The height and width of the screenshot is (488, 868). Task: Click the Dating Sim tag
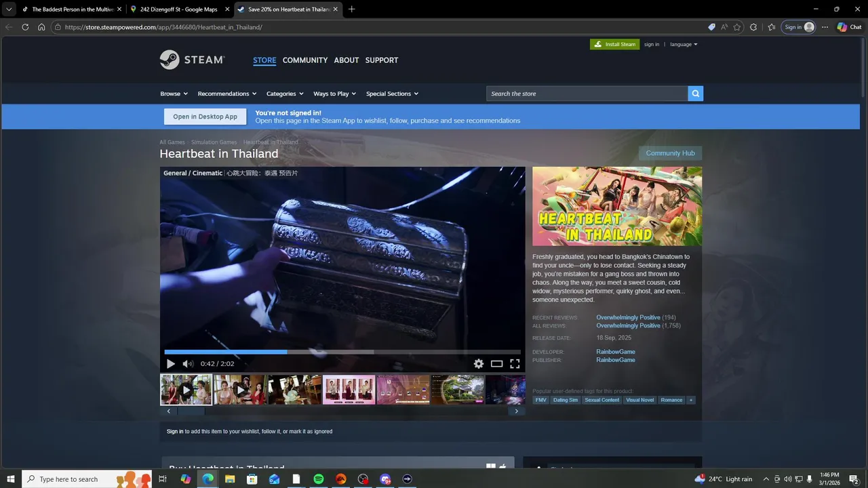tap(566, 400)
